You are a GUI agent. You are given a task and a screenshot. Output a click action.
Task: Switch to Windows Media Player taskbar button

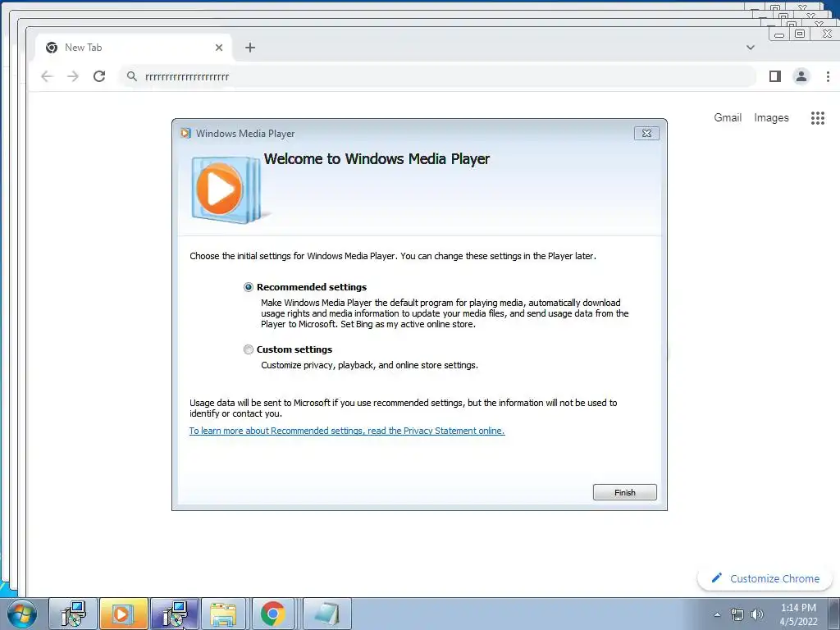(123, 614)
